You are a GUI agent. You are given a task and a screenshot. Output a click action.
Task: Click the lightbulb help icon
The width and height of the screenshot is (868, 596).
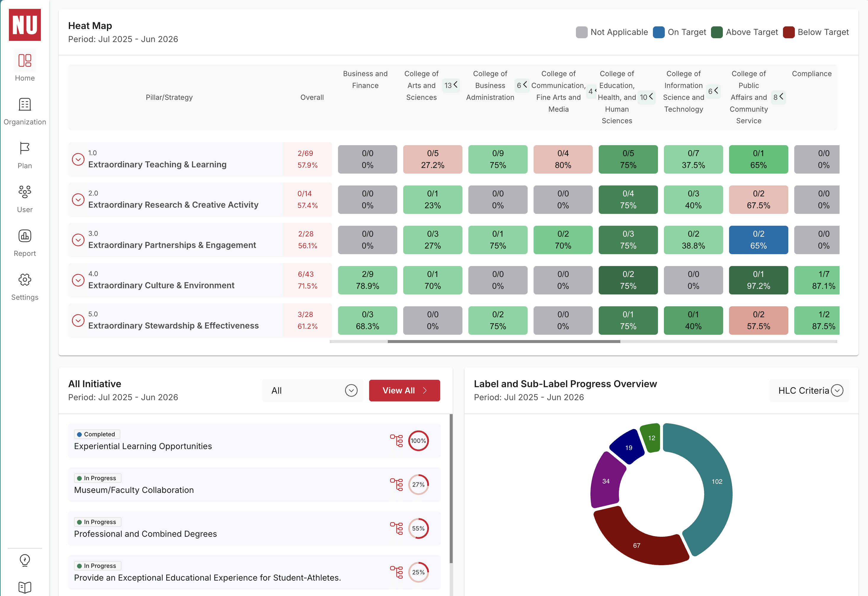25,560
